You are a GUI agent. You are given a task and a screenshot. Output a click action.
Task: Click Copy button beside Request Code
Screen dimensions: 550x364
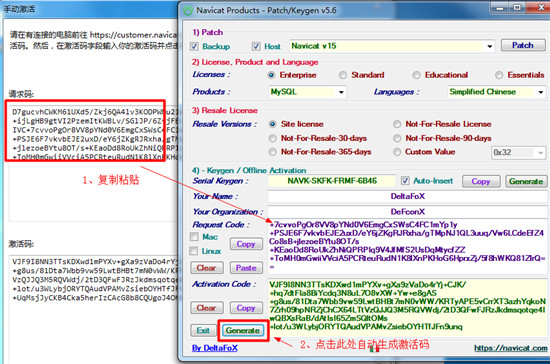click(246, 244)
